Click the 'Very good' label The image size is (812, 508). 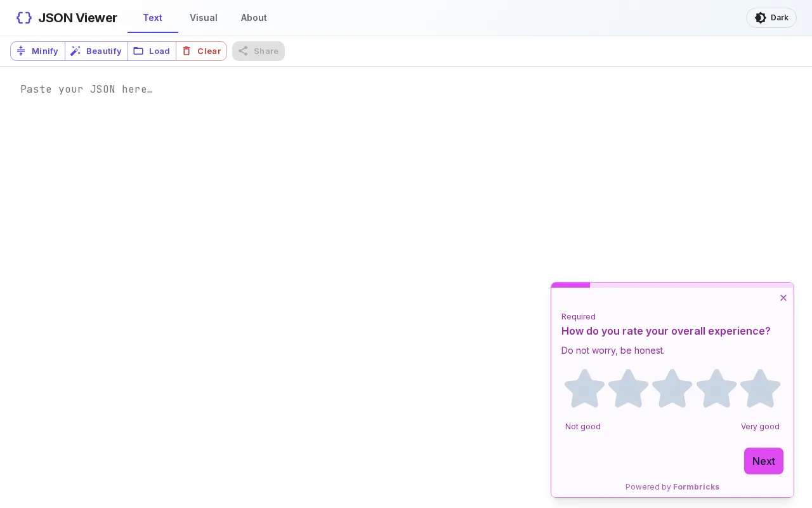click(x=760, y=427)
